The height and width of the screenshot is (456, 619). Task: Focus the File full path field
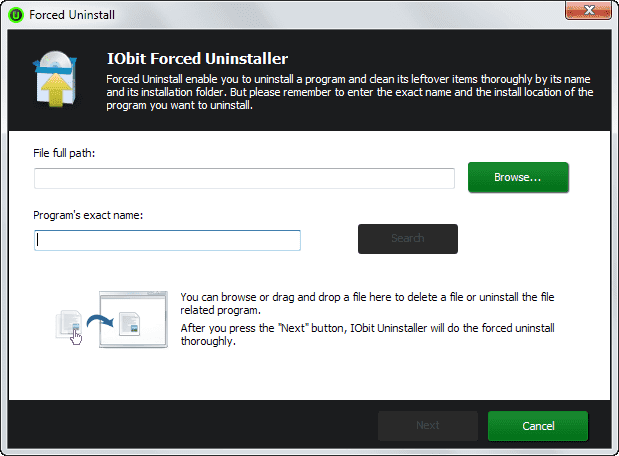click(x=244, y=178)
